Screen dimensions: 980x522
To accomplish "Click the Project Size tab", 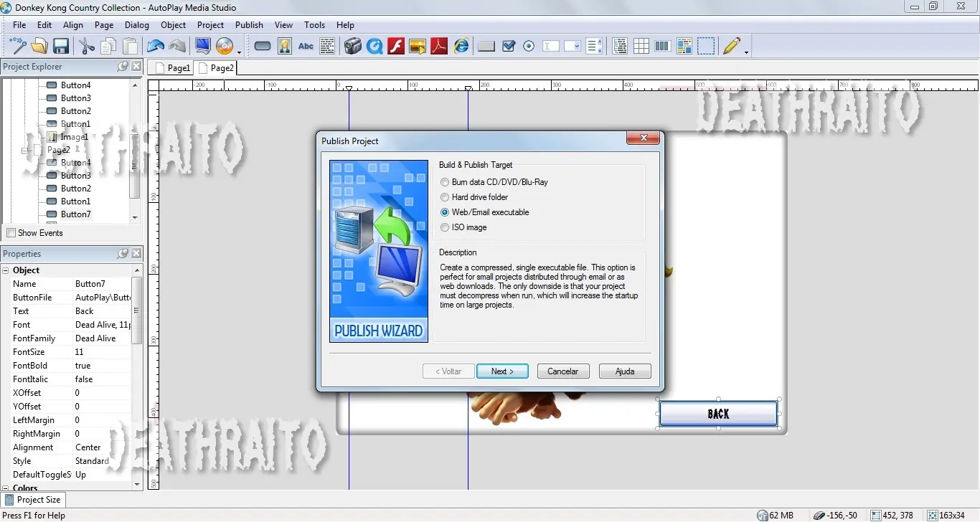I will (x=33, y=500).
